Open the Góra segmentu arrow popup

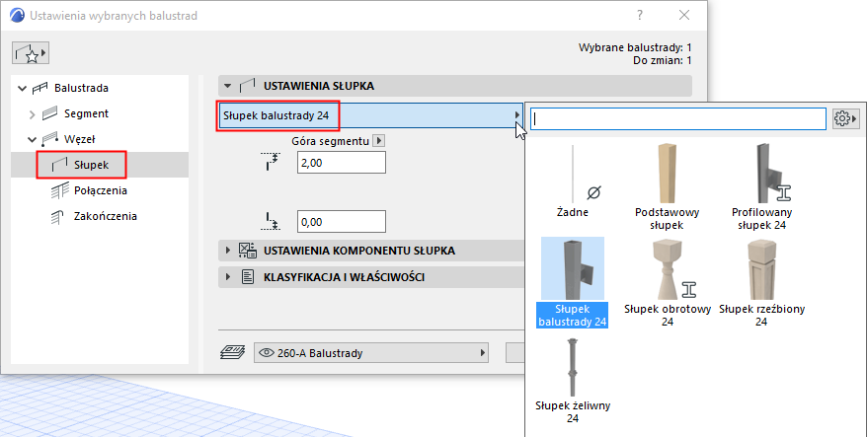(x=378, y=141)
